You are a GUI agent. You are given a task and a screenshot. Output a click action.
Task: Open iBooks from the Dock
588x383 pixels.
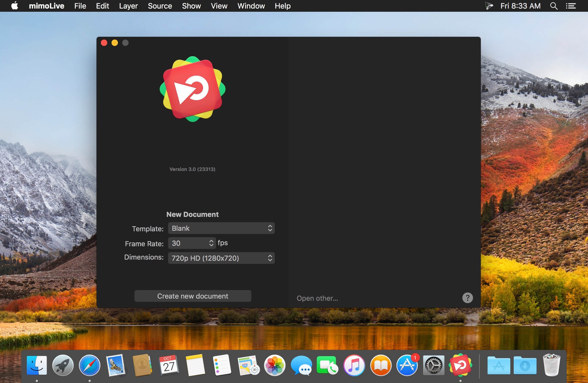[381, 365]
